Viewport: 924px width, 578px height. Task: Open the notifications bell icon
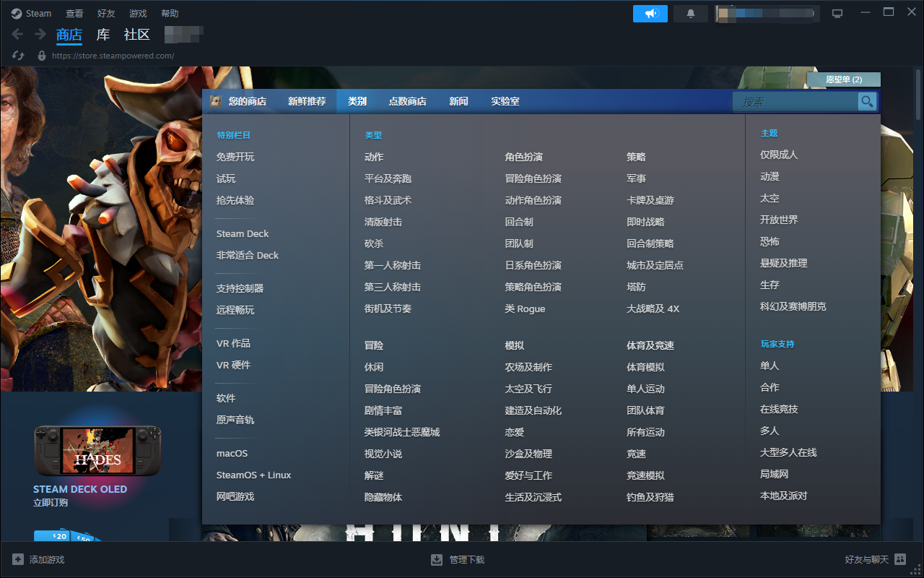[x=691, y=14]
